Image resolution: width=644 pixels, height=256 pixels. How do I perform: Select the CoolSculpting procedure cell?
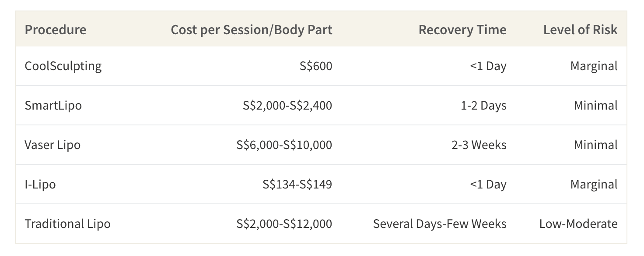[63, 66]
